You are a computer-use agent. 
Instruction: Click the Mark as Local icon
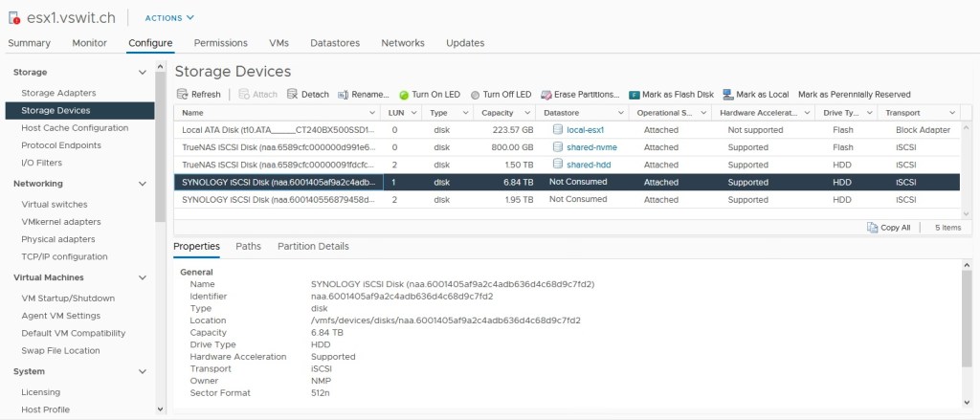pyautogui.click(x=728, y=95)
